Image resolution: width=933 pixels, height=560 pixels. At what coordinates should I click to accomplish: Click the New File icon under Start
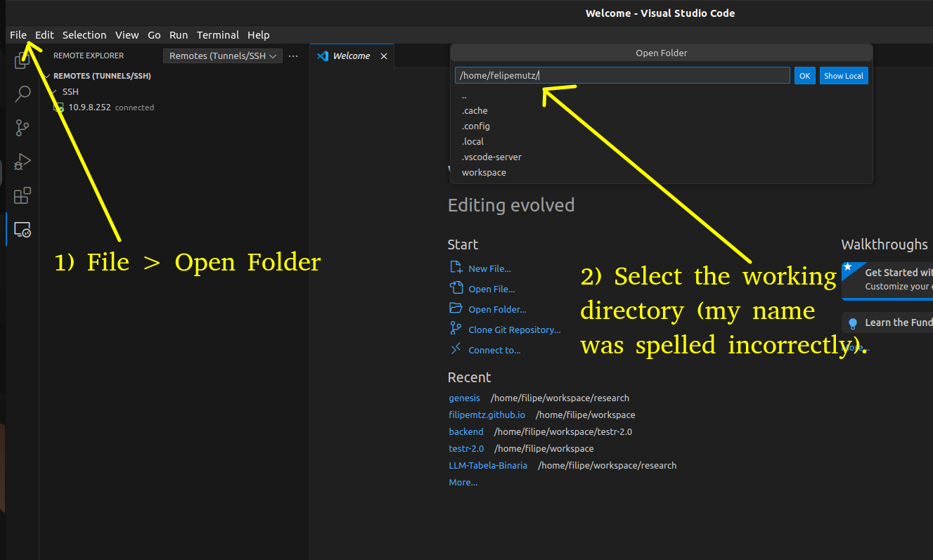[x=456, y=268]
